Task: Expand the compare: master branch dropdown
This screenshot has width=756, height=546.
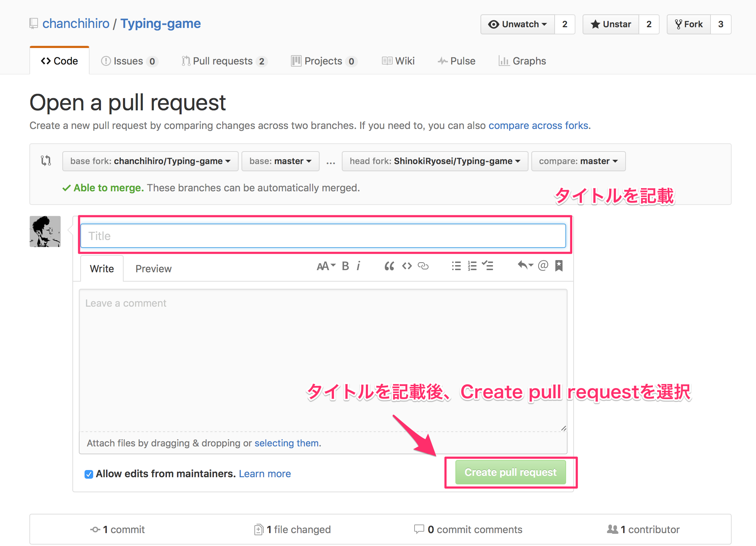Action: tap(578, 161)
